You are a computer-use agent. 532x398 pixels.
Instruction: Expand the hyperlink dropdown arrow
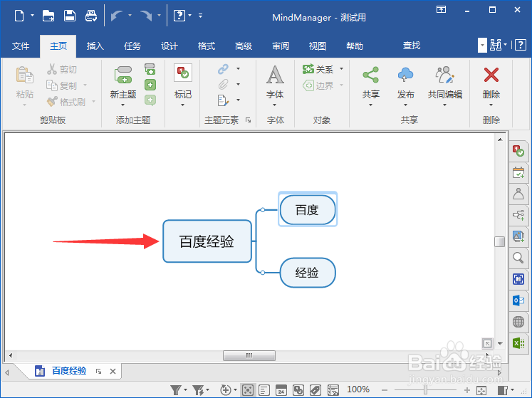(238, 69)
